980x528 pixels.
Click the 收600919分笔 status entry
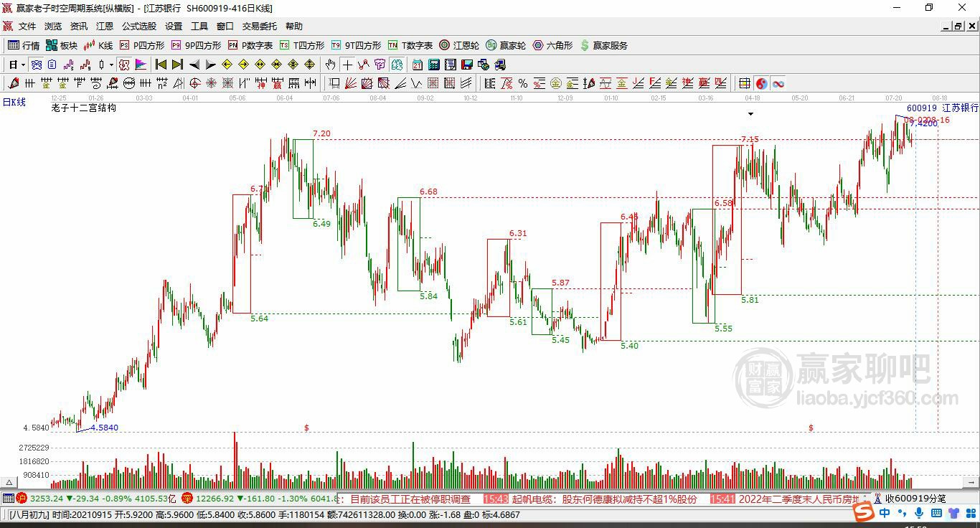click(915, 499)
